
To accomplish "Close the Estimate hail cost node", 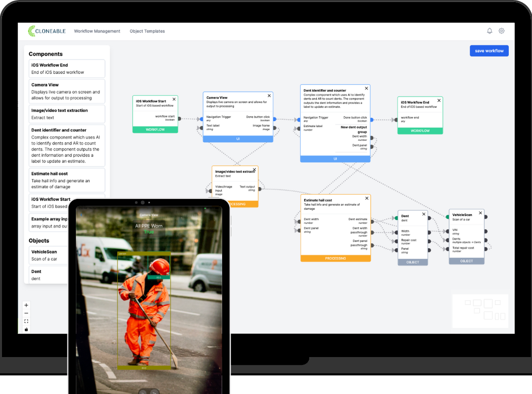I will pyautogui.click(x=367, y=199).
